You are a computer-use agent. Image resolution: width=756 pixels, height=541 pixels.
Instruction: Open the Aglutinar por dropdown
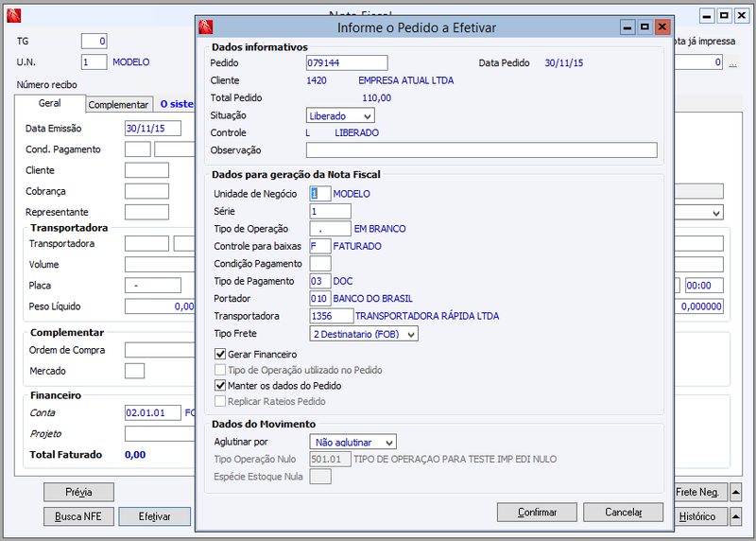click(352, 442)
